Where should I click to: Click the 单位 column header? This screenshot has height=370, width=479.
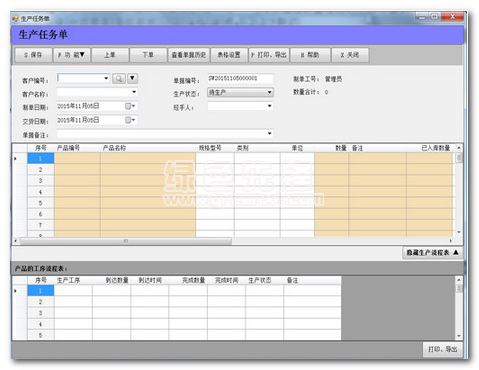[297, 148]
